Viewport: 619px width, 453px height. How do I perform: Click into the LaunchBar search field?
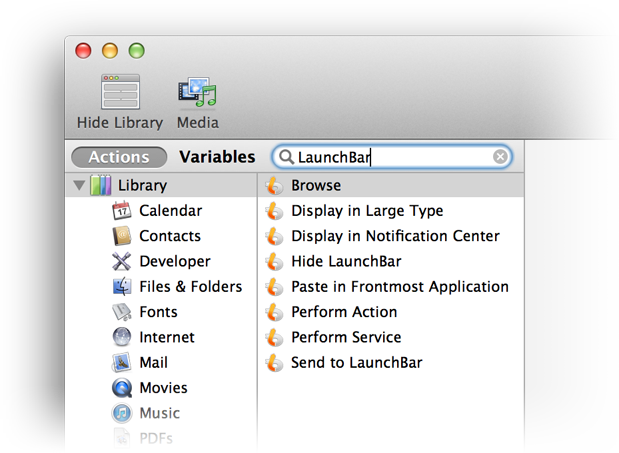click(392, 157)
